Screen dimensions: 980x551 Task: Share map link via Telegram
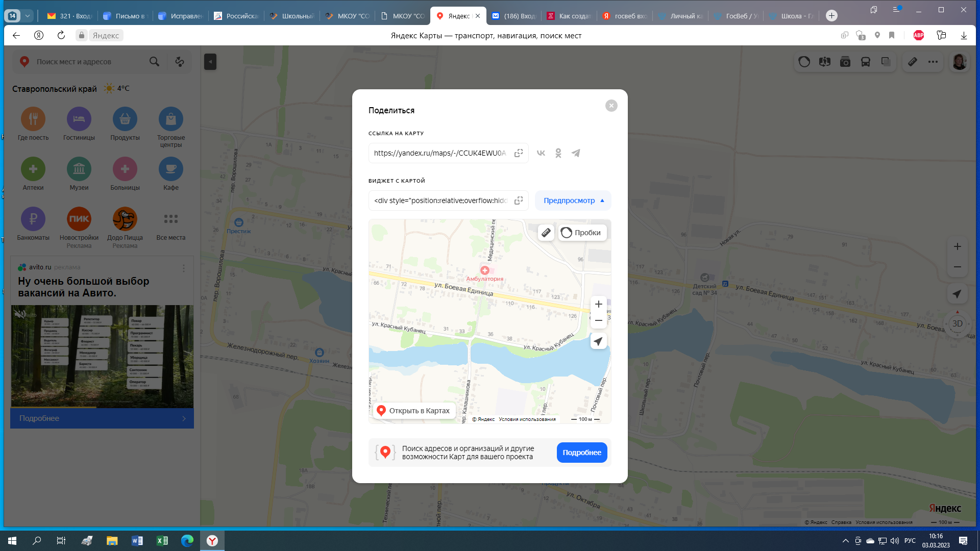coord(576,153)
